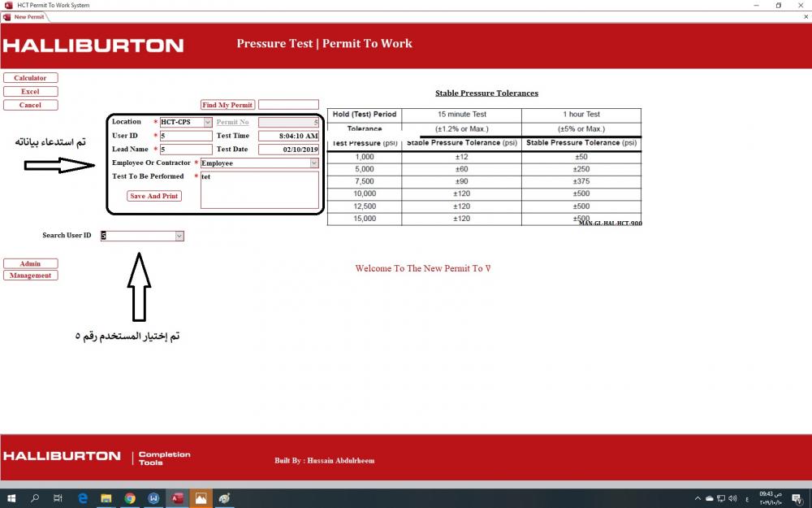
Task: Click the '10,000' test pressure cell
Action: 365,194
